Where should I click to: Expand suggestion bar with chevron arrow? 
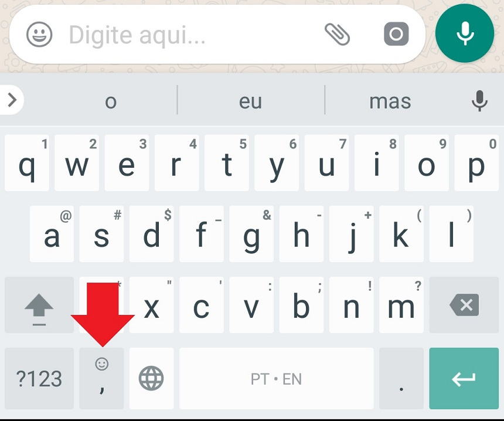(12, 100)
